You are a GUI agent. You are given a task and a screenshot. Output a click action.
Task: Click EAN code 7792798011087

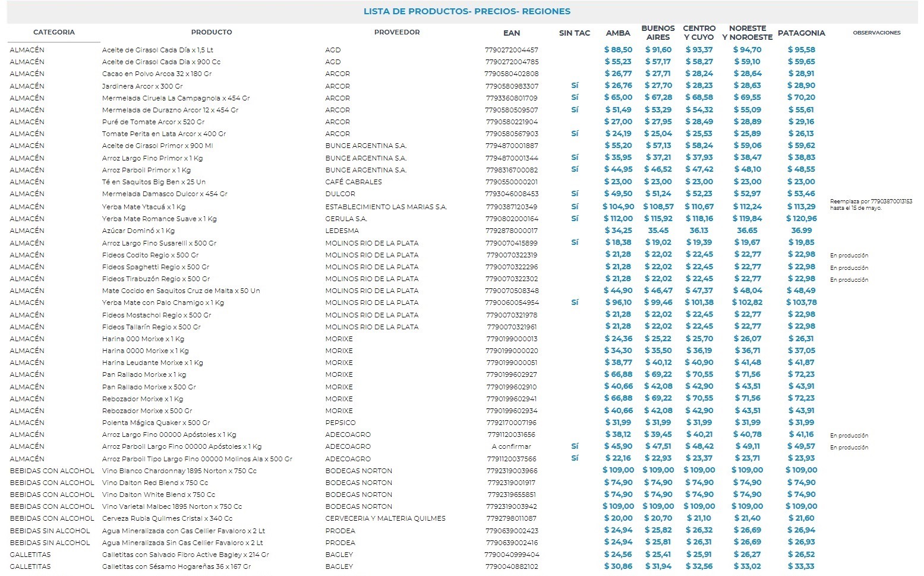tap(512, 518)
